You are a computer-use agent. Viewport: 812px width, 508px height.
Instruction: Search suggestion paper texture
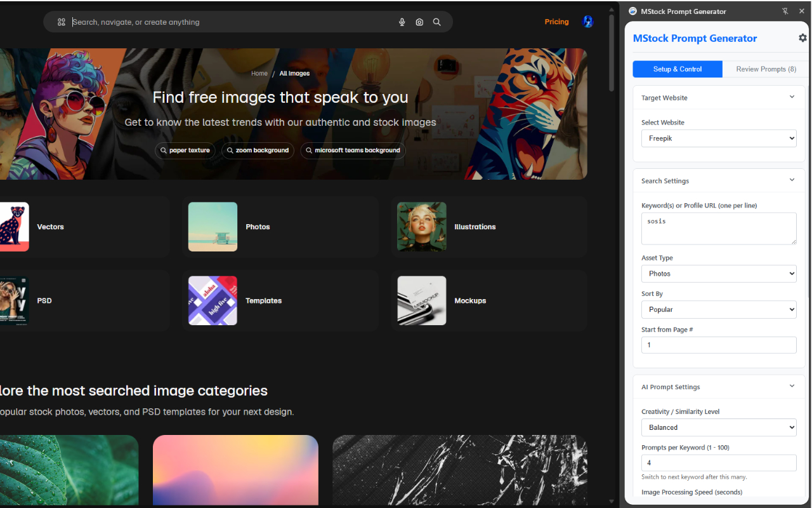click(185, 150)
